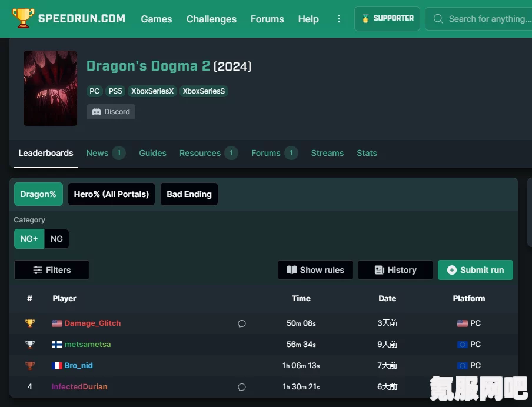Image resolution: width=532 pixels, height=407 pixels.
Task: Open the 1h 30m 21s run
Action: 301,386
